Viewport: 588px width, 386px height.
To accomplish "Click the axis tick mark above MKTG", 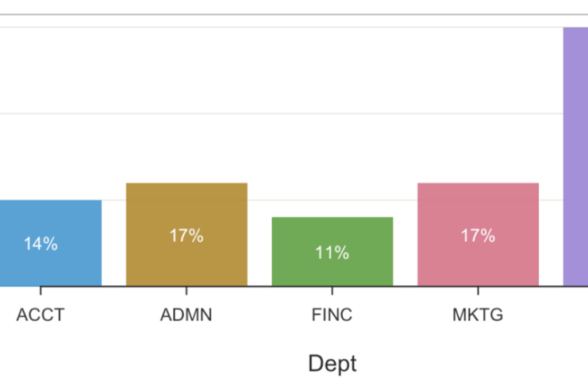I will [x=478, y=291].
